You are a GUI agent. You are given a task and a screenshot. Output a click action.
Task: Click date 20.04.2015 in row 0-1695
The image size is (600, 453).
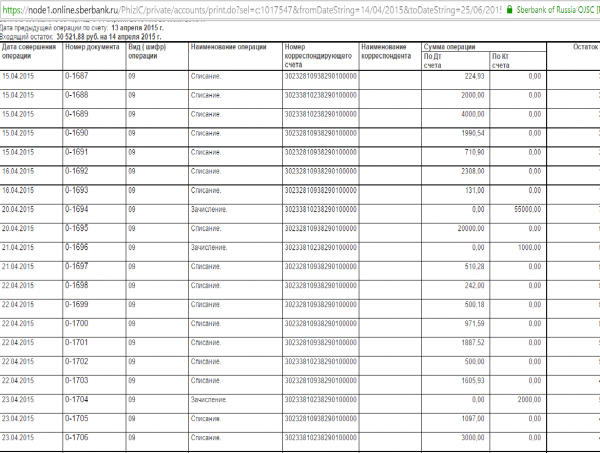[x=18, y=228]
